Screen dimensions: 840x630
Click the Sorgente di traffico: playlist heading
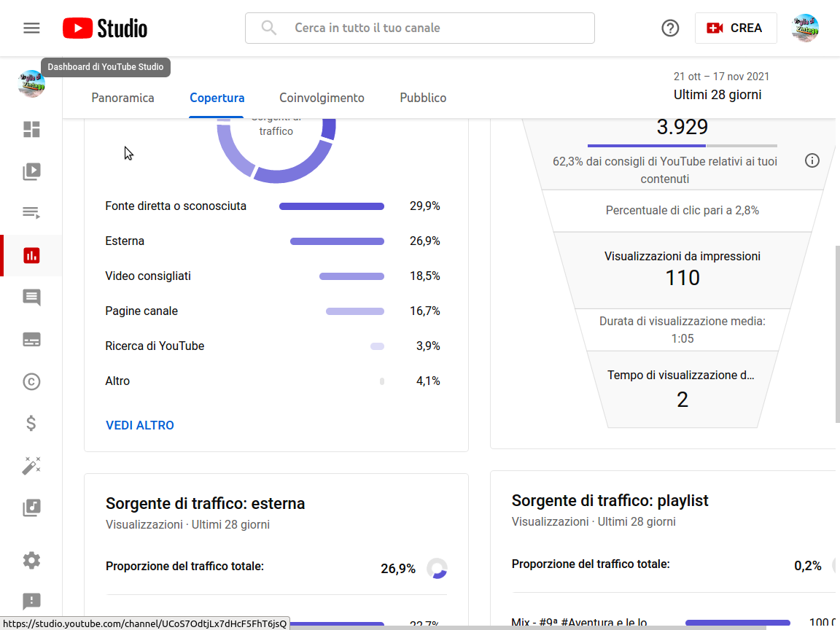[610, 500]
